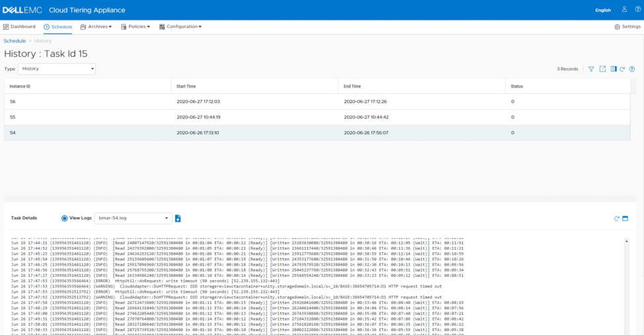Open the column chooser icon
Screen dimensions: 644x335
point(613,69)
